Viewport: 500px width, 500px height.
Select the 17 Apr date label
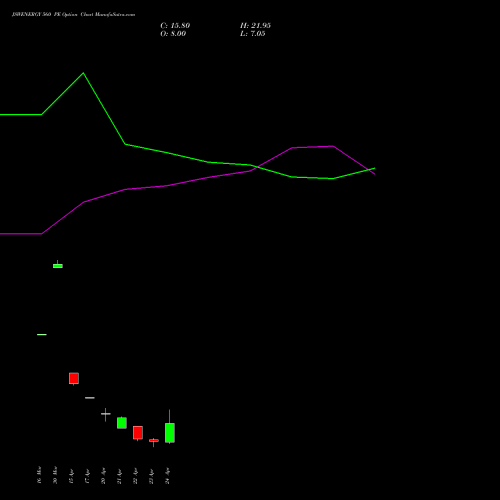click(x=87, y=476)
